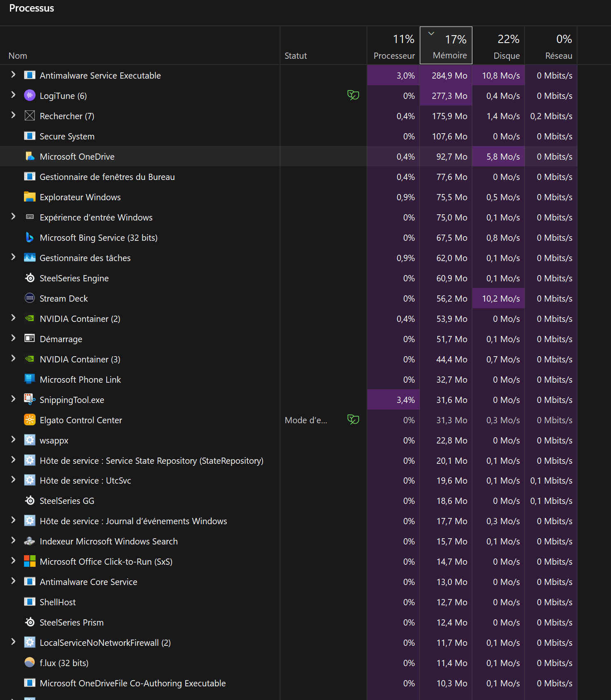Click the Elgato Control Center icon
This screenshot has width=611, height=700.
[x=30, y=420]
